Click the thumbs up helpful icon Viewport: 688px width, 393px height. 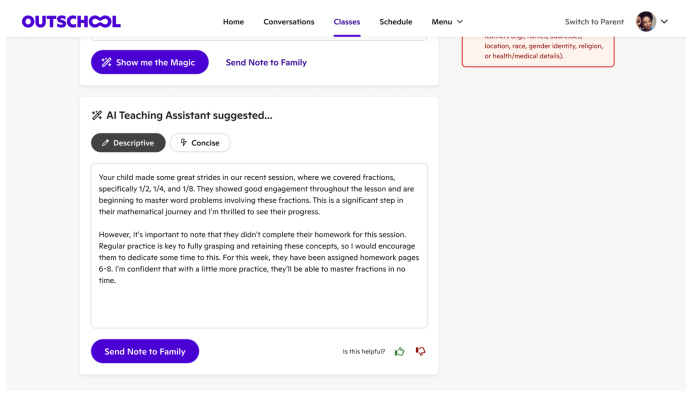click(399, 351)
